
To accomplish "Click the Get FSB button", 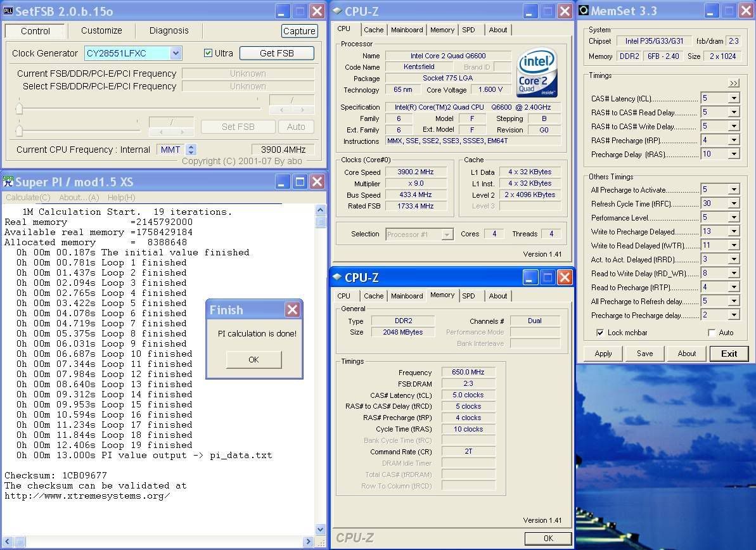I will 277,53.
